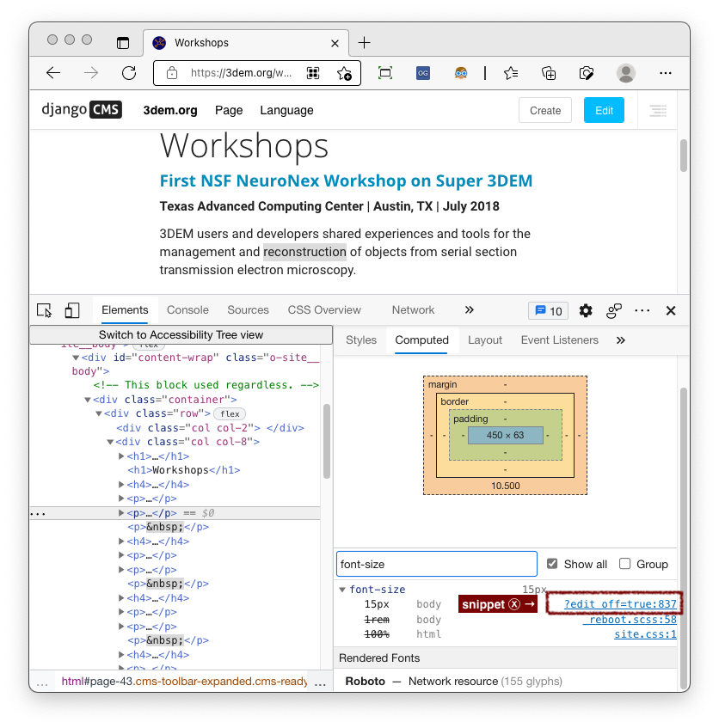Viewport: 719px width, 728px height.
Task: Click the DevTools feedback icon
Action: click(x=613, y=310)
